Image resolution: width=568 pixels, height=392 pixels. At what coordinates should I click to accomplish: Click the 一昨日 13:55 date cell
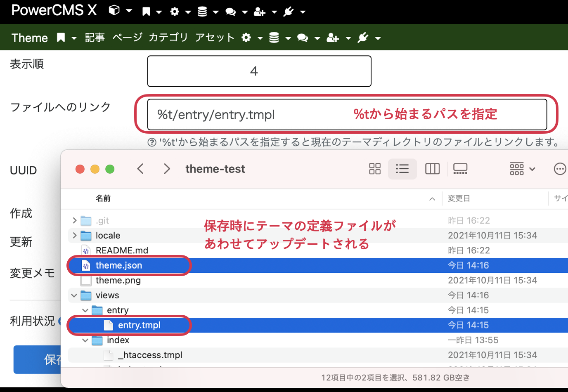tap(473, 340)
